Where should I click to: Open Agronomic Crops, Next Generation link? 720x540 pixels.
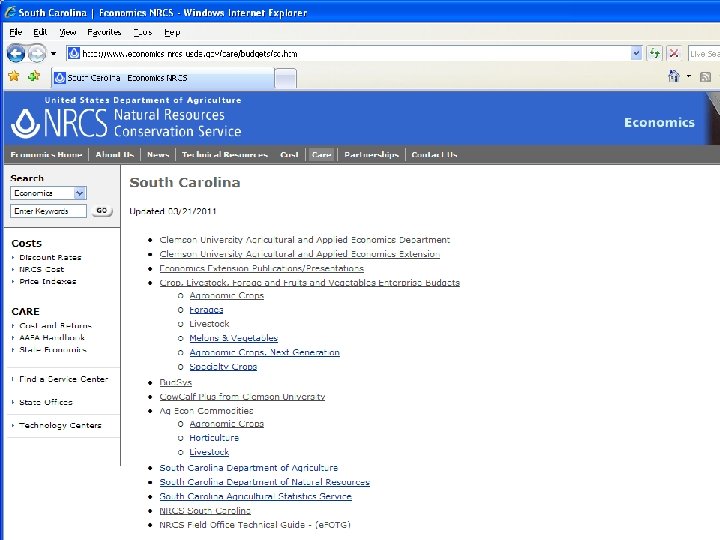[x=264, y=352]
